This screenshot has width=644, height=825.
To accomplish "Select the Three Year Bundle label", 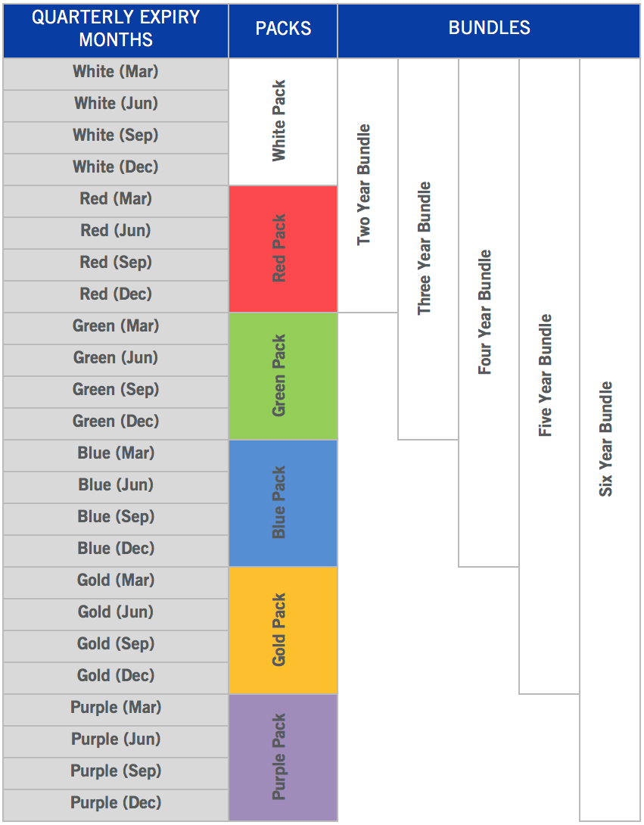I will pyautogui.click(x=425, y=248).
